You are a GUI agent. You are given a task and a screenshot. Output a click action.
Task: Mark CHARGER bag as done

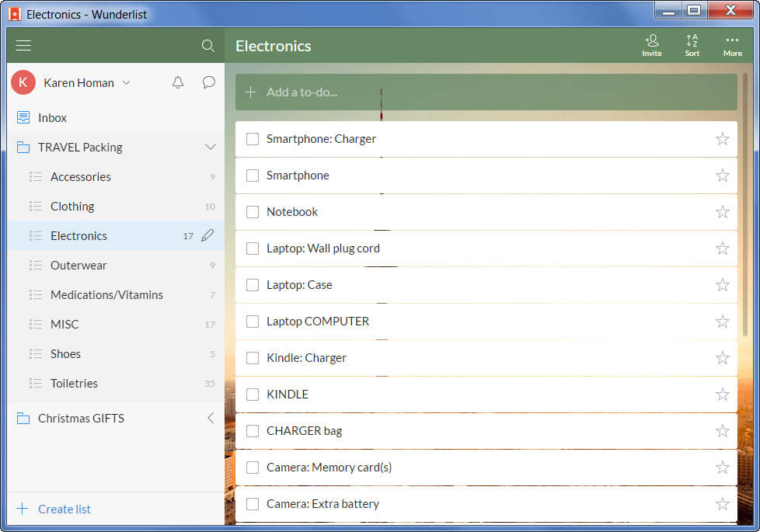pos(253,431)
